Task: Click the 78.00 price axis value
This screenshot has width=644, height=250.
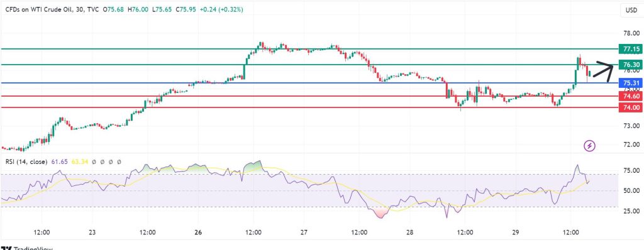Action: pos(631,33)
